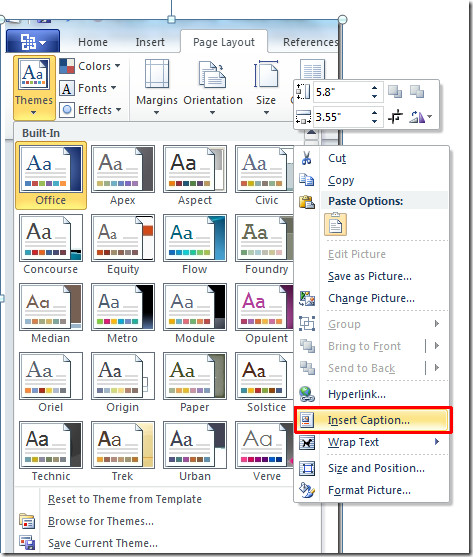473x557 pixels.
Task: Open the Colors dropdown
Action: coord(90,66)
